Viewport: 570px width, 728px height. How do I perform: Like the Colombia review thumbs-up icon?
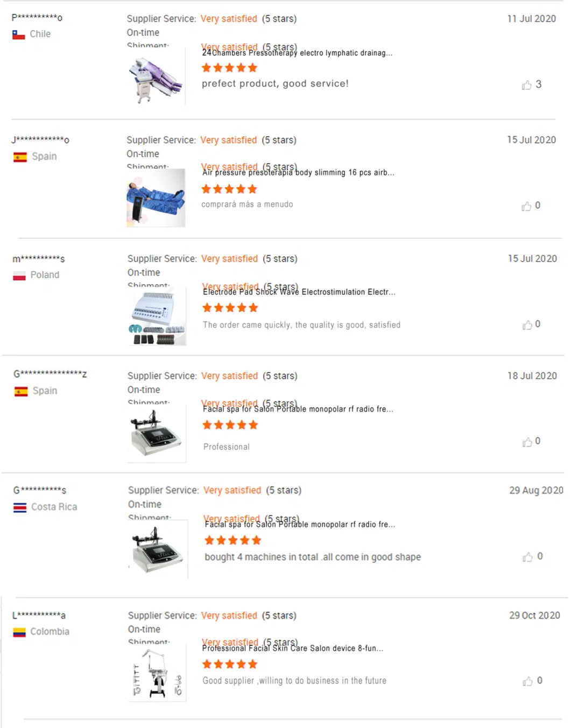click(527, 681)
